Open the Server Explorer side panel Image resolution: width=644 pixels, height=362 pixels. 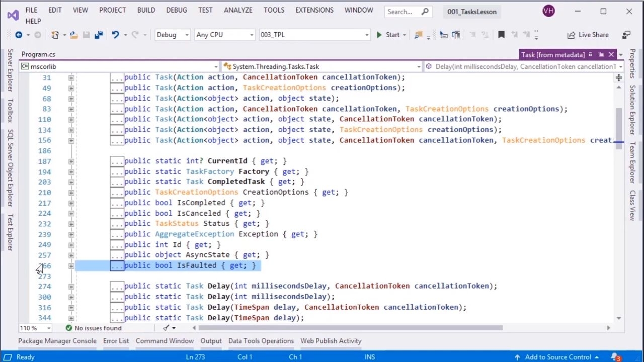(10, 70)
